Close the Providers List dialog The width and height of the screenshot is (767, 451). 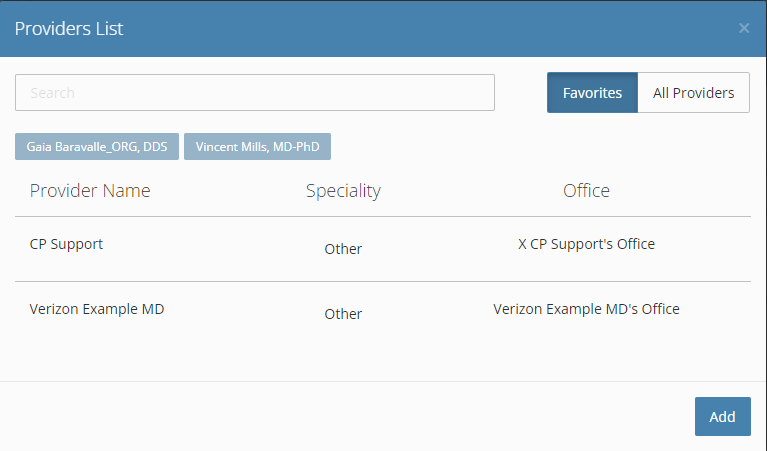click(x=744, y=28)
